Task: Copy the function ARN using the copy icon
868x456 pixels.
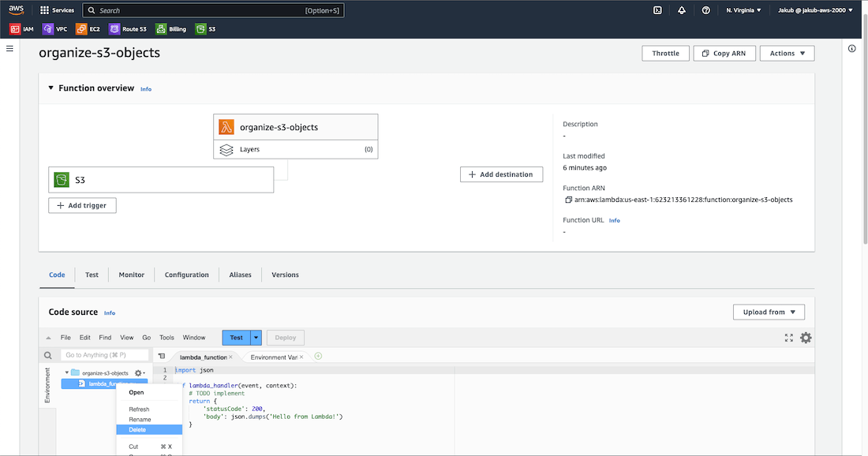Action: point(568,200)
